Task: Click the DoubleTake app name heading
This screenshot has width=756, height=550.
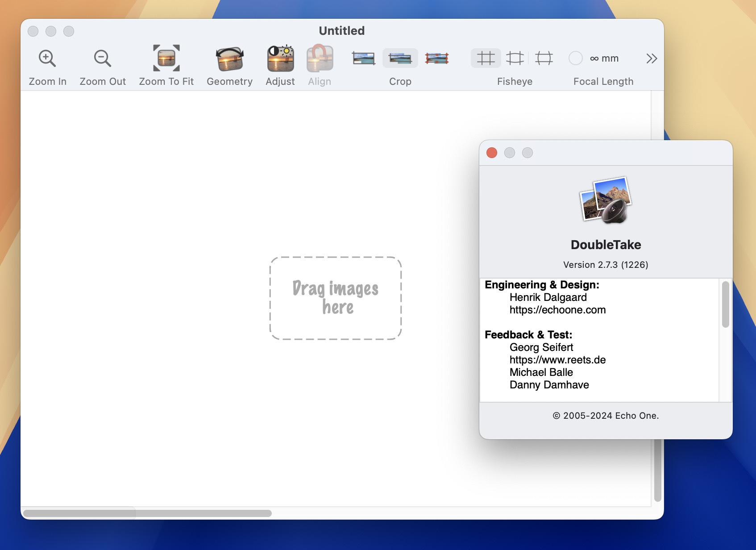Action: click(x=606, y=245)
